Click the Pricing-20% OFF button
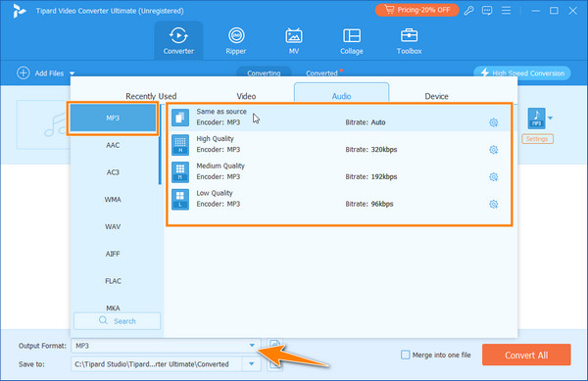The width and height of the screenshot is (588, 381). pyautogui.click(x=417, y=10)
